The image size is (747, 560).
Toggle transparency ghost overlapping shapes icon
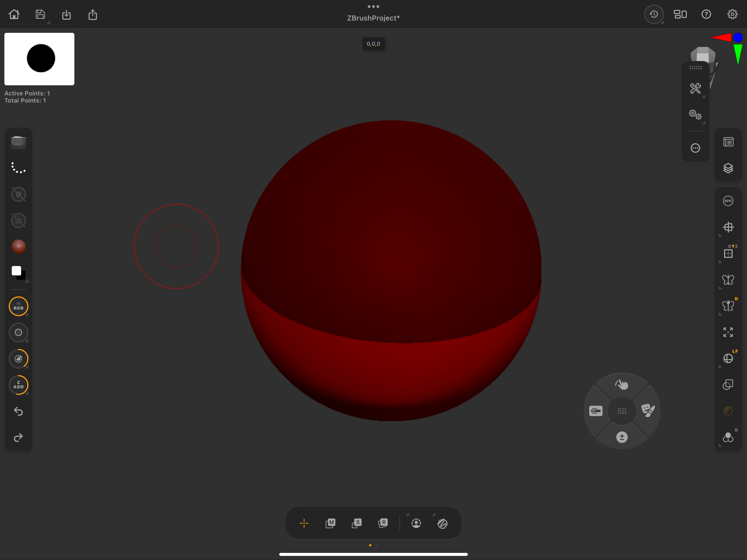point(728,385)
